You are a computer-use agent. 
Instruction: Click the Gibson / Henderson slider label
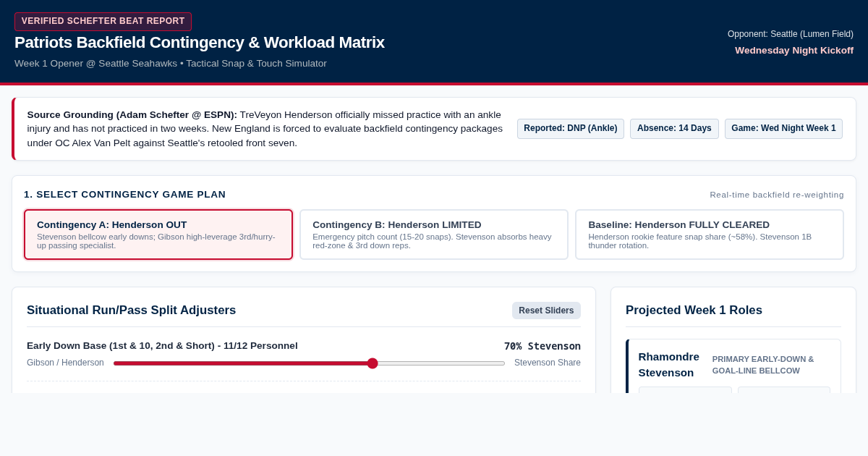click(x=65, y=363)
